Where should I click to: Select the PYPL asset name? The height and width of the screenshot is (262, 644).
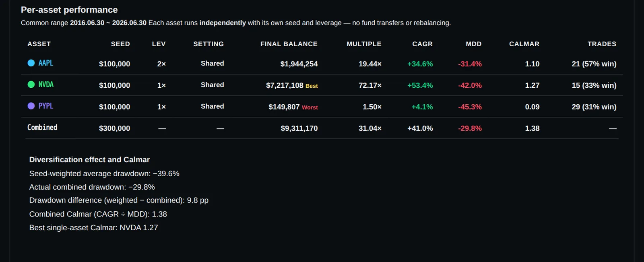[x=46, y=106]
